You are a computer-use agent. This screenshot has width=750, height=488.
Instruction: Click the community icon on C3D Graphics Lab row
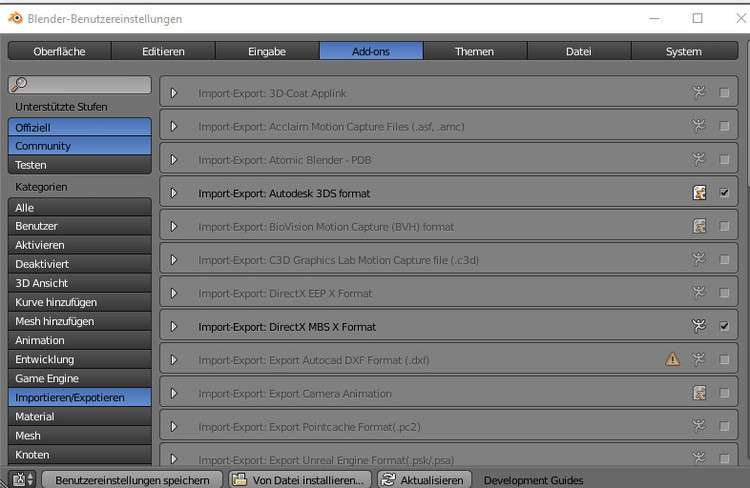pyautogui.click(x=699, y=259)
